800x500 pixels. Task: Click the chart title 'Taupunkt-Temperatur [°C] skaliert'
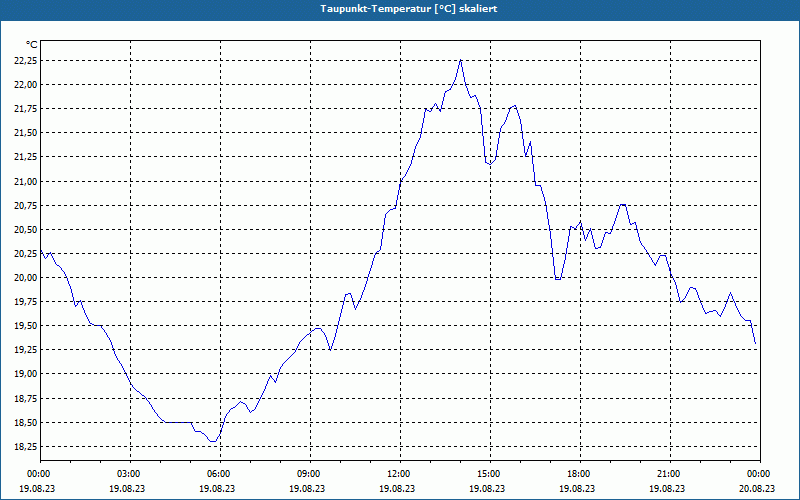[409, 9]
